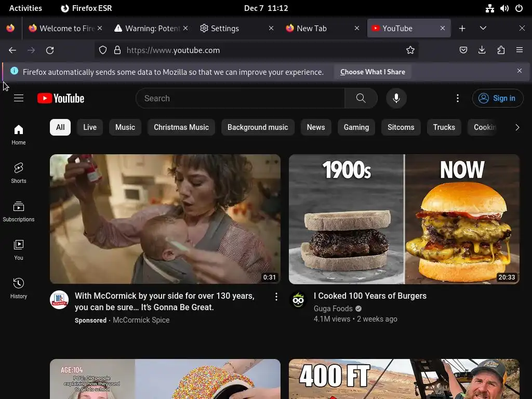Activate voice search microphone
532x399 pixels.
tap(396, 98)
